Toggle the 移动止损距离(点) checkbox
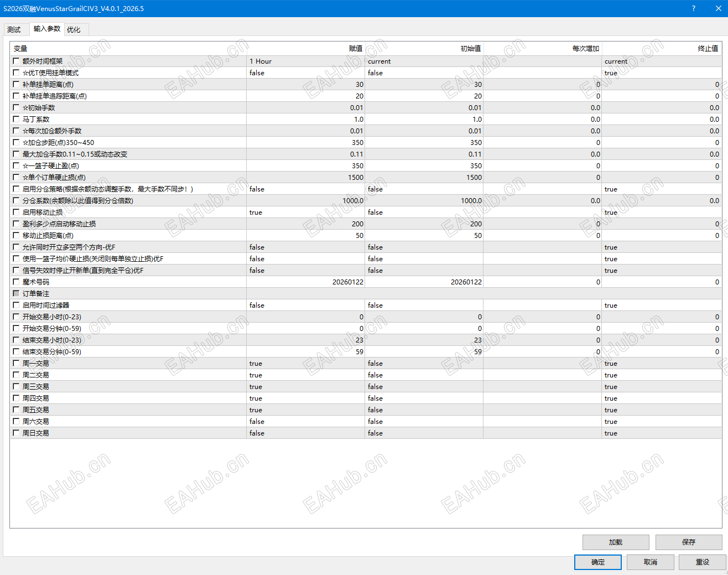Viewport: 728px width, 575px height. coord(16,235)
